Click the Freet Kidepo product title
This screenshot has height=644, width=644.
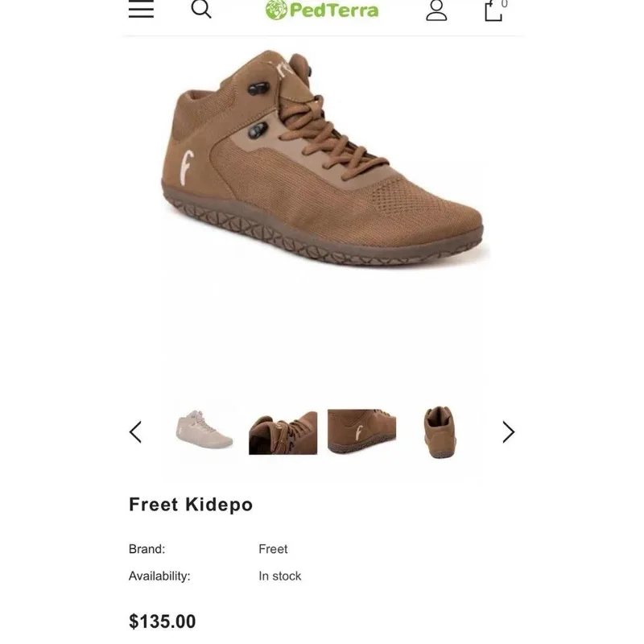click(191, 505)
